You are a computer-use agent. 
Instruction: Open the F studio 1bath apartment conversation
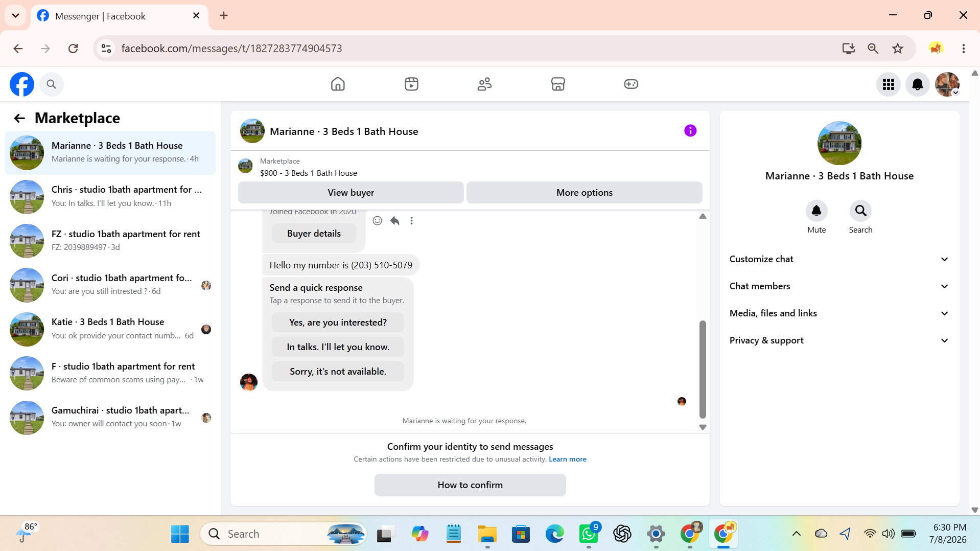(x=110, y=374)
